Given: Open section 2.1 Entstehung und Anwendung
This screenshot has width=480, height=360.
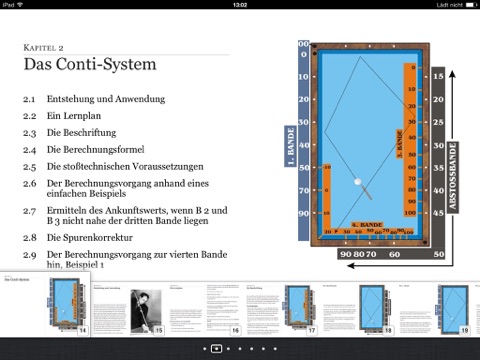Looking at the screenshot, I should (94, 99).
